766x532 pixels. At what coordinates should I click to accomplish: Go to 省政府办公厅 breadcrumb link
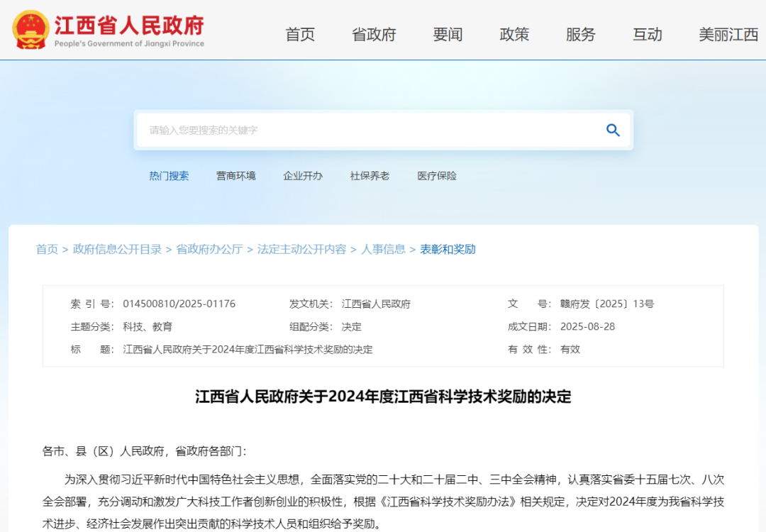pos(209,249)
